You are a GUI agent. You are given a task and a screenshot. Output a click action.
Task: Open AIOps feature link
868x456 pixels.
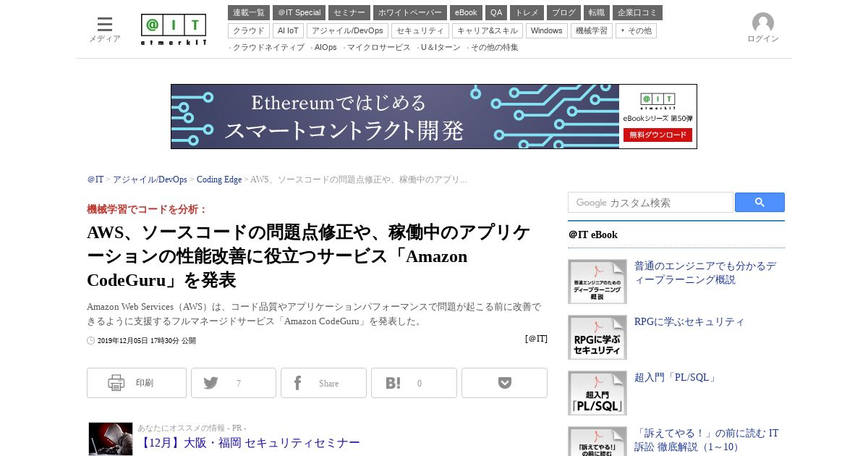325,47
